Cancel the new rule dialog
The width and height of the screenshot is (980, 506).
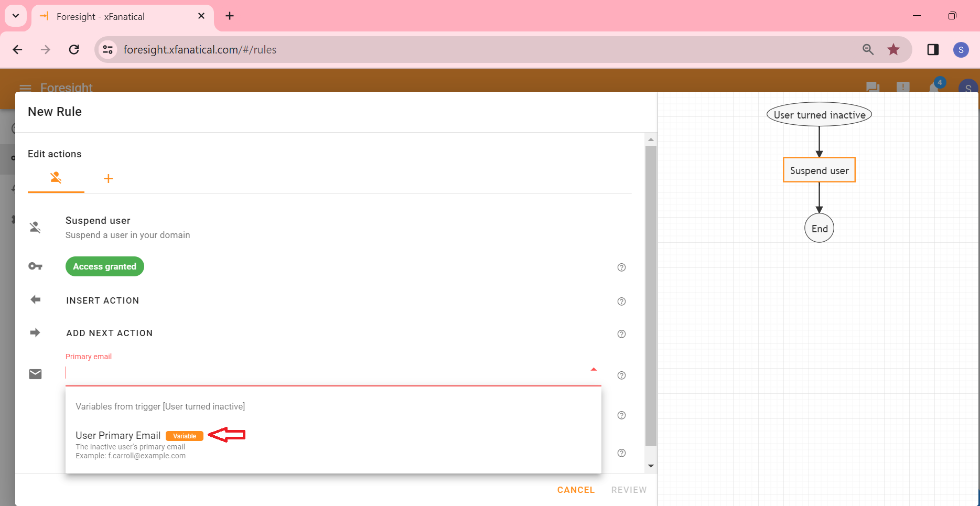(x=575, y=490)
